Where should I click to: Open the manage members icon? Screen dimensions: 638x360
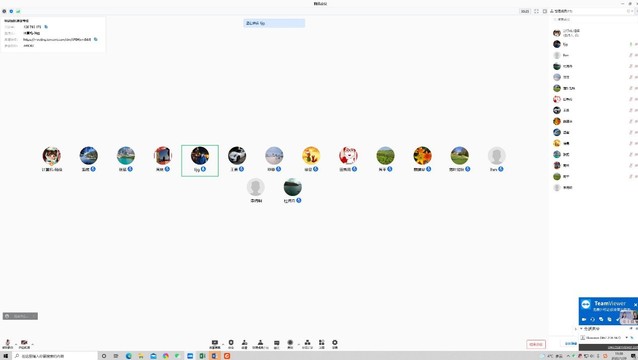click(x=260, y=344)
